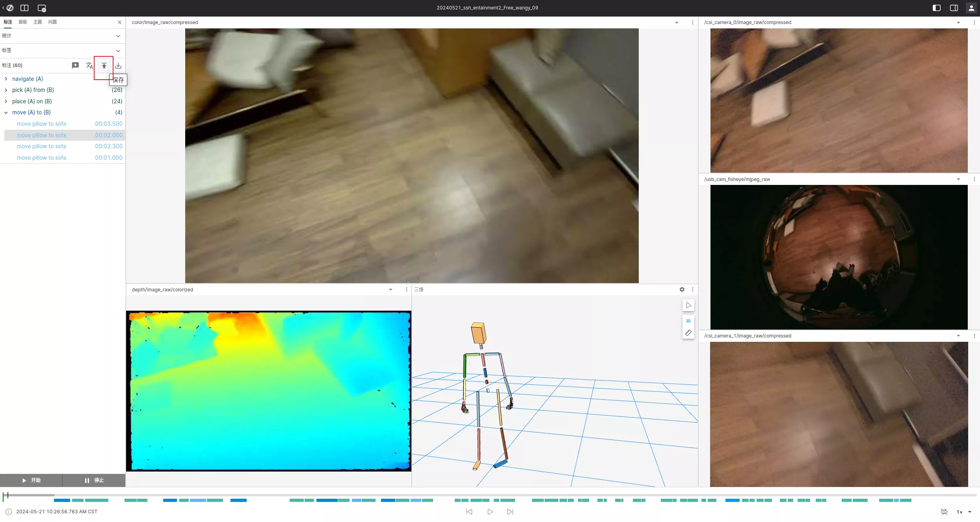The height and width of the screenshot is (522, 980).
Task: Click the translate annotations icon
Action: click(x=89, y=65)
